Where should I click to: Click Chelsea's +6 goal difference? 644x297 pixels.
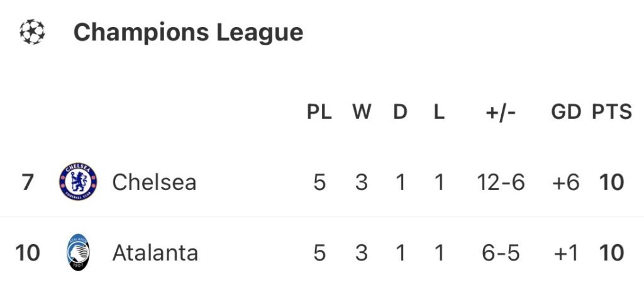pos(565,182)
